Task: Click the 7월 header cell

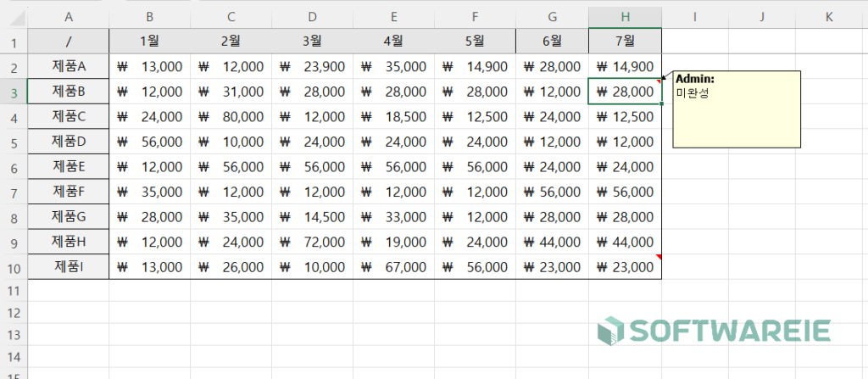Action: tap(625, 41)
